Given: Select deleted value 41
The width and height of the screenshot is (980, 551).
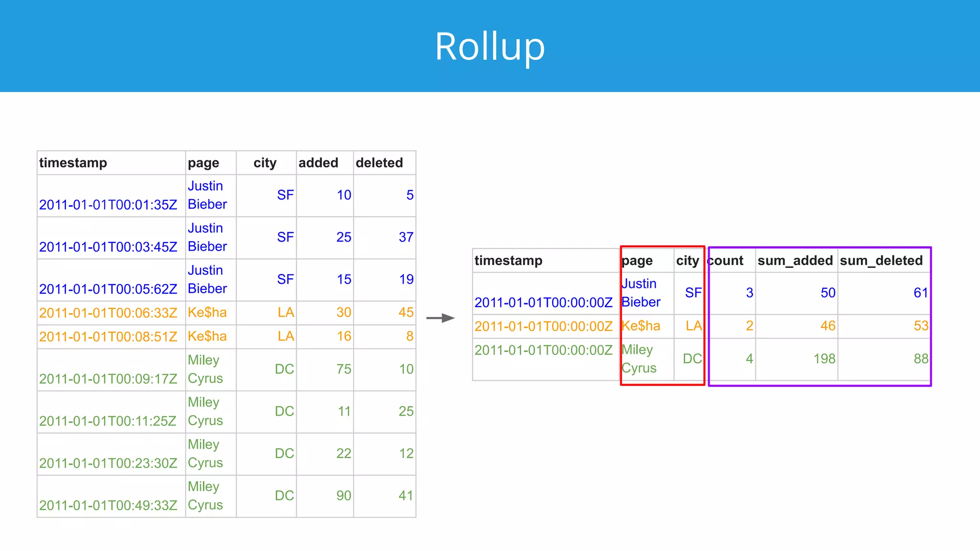Looking at the screenshot, I should click(406, 496).
